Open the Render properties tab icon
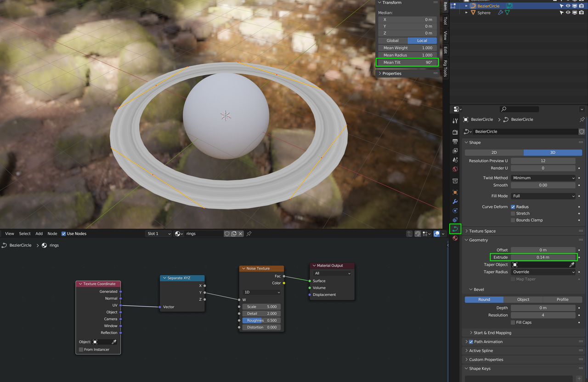 tap(455, 132)
